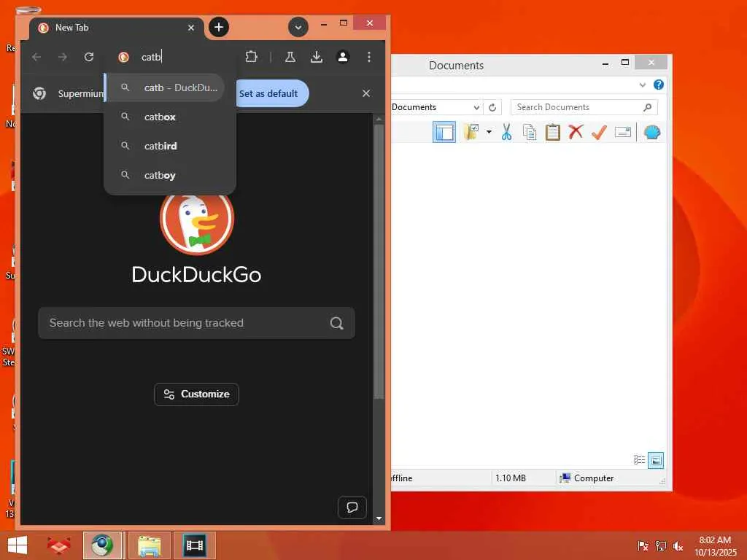Click the muted volume tray icon
747x560 pixels.
click(678, 545)
